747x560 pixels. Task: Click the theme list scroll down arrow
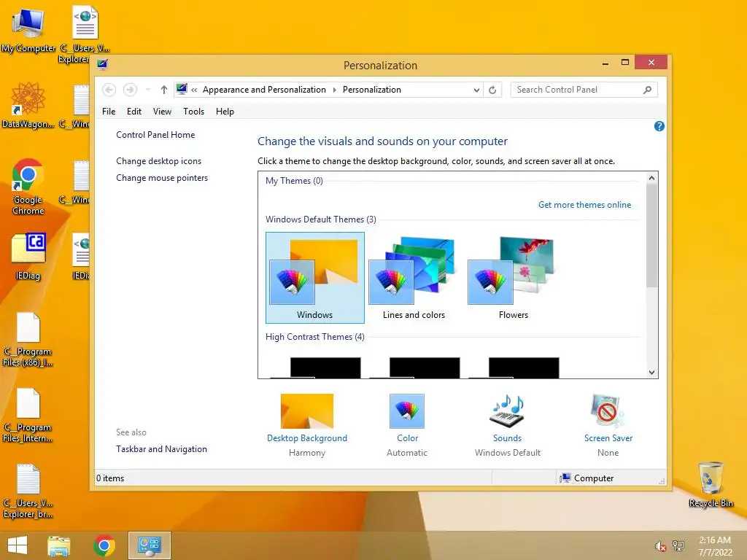tap(651, 373)
